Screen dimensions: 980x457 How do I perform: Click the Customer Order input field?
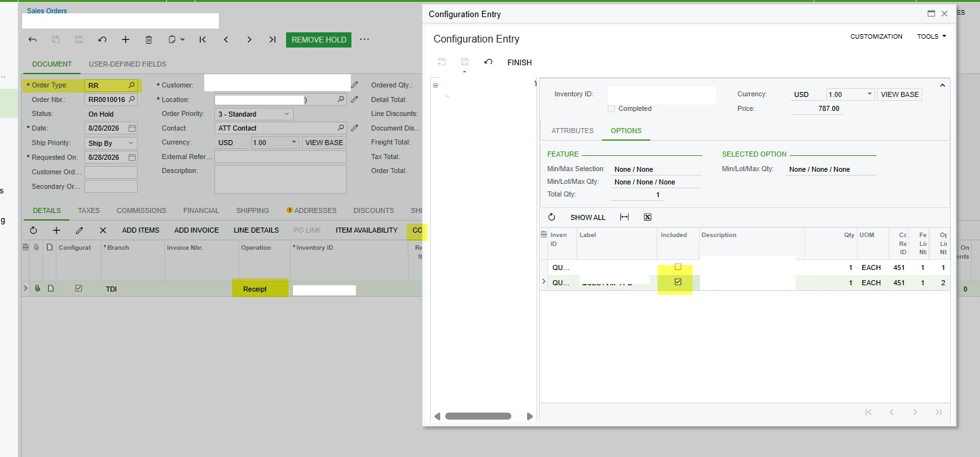(111, 172)
